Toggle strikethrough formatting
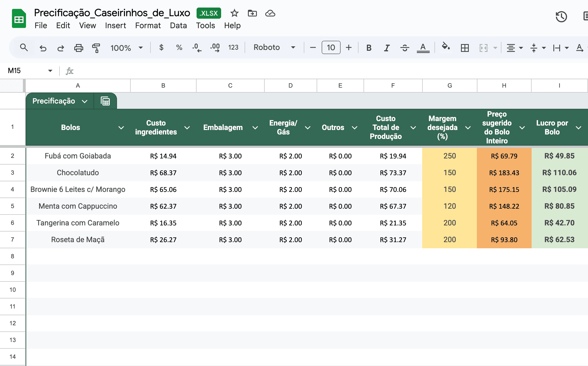This screenshot has height=366, width=588. (x=405, y=48)
